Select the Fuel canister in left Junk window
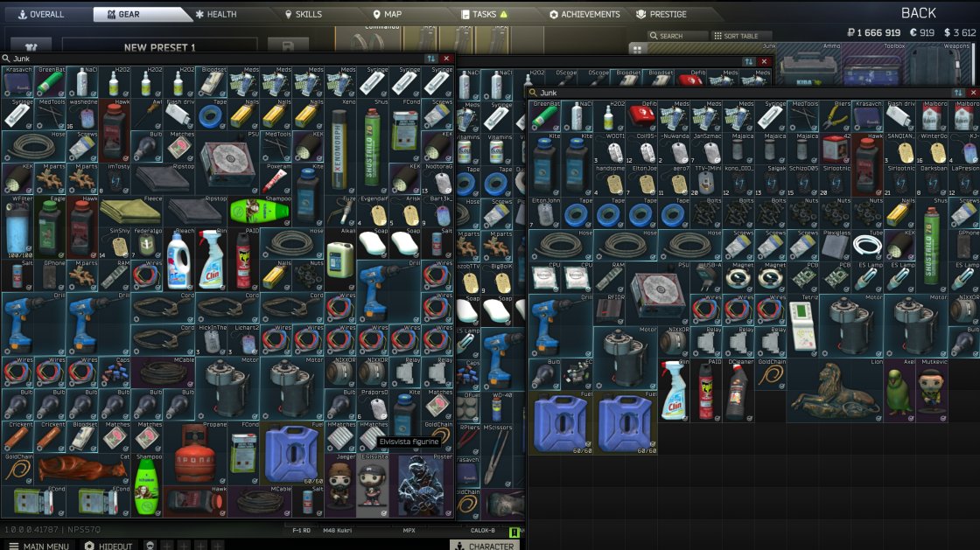This screenshot has width=980, height=550. click(x=291, y=453)
